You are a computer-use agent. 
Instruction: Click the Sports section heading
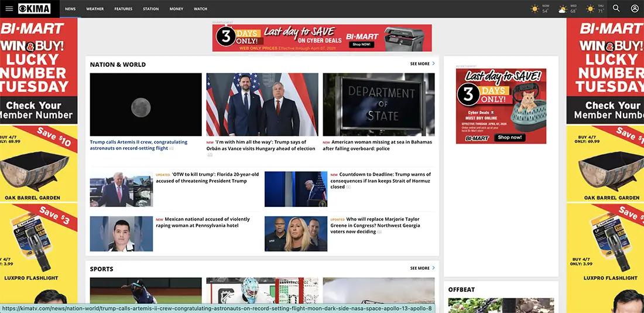[101, 269]
